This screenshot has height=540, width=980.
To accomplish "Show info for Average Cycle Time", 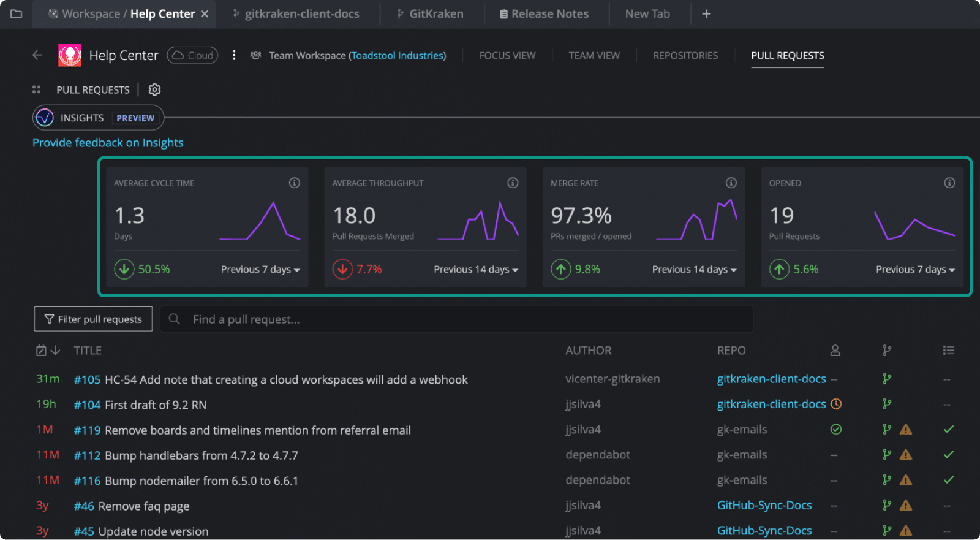I will 295,183.
